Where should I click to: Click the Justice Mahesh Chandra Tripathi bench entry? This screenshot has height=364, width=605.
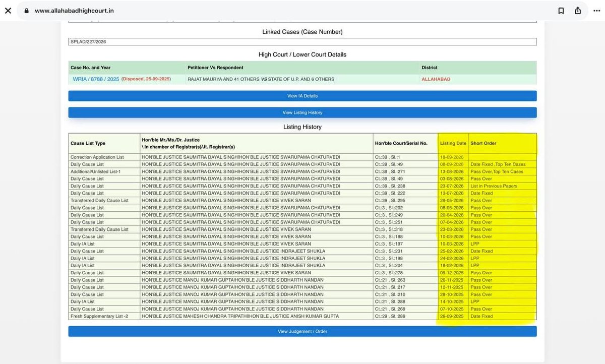(240, 316)
